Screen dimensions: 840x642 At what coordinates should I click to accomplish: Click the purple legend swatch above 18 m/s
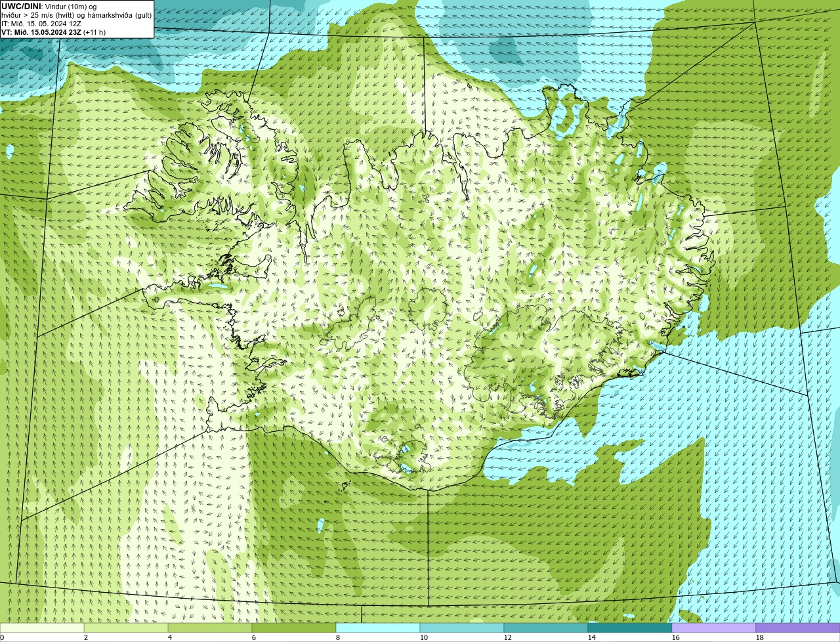[798, 628]
